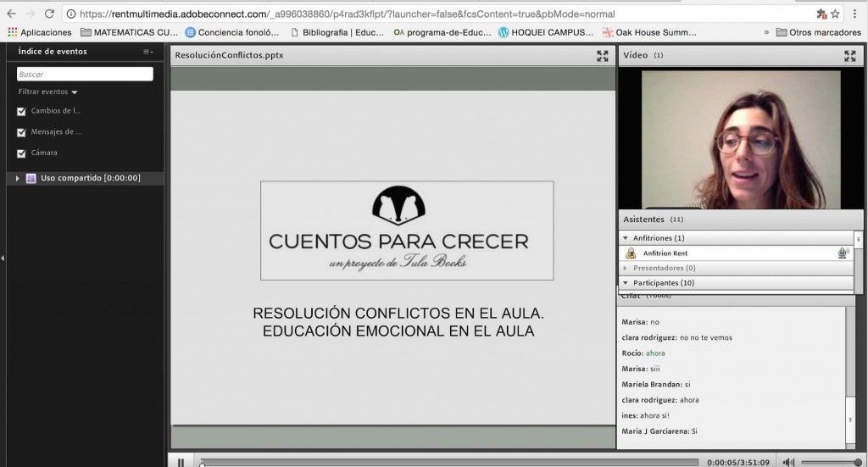The image size is (868, 467).
Task: Click the volume speaker icon
Action: pyautogui.click(x=788, y=462)
